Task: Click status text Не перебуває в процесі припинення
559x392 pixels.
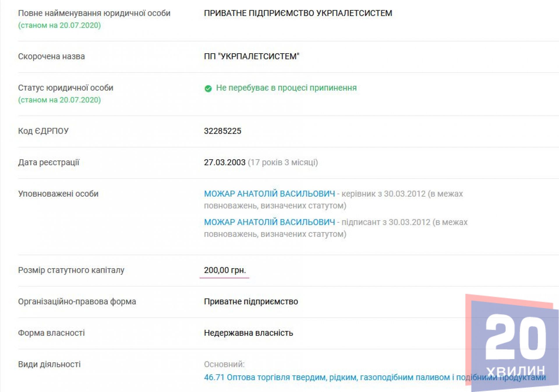Action: [286, 88]
